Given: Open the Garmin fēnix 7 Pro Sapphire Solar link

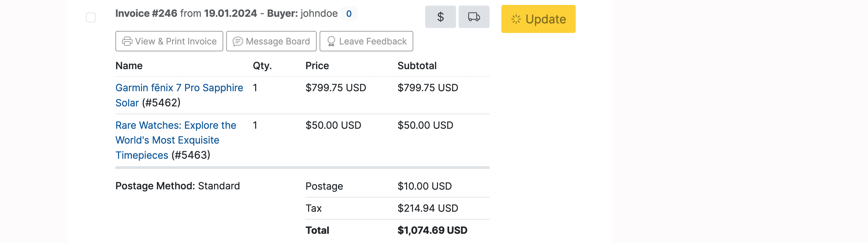Looking at the screenshot, I should [x=179, y=88].
